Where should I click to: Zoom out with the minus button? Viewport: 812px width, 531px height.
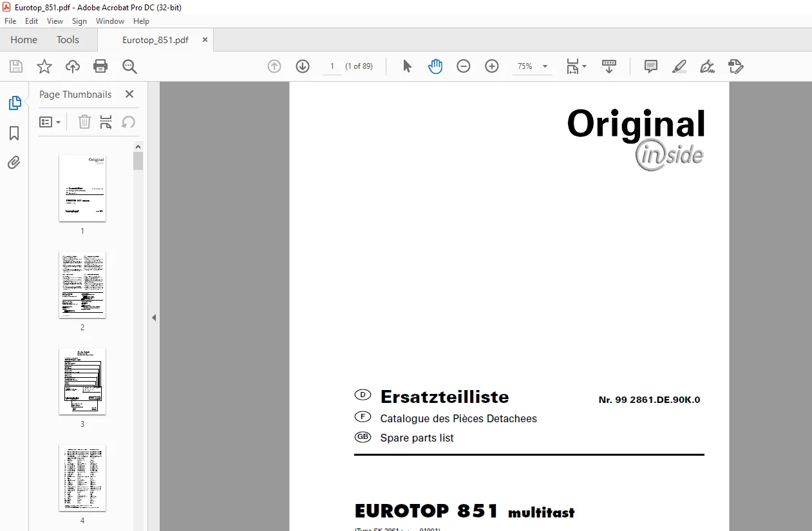(x=464, y=66)
